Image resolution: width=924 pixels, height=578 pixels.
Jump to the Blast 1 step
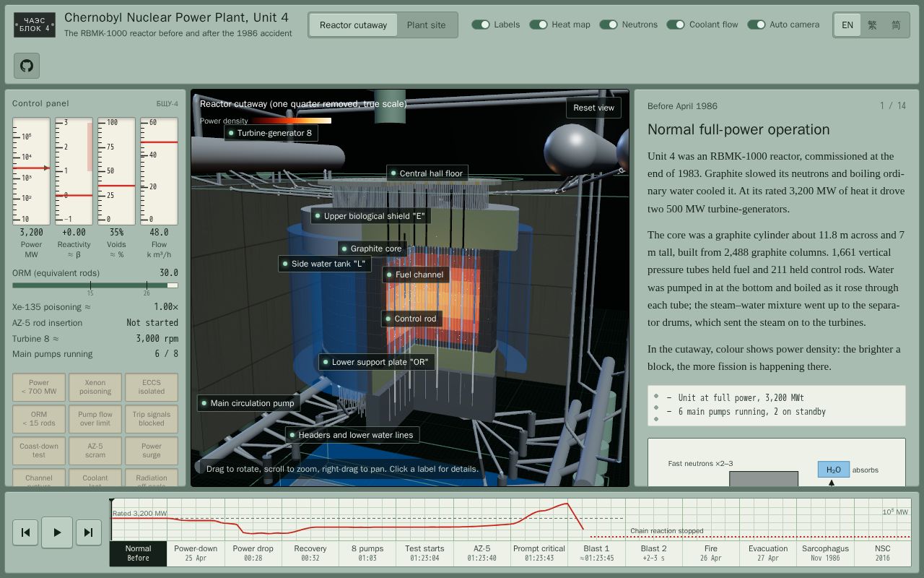(x=596, y=553)
